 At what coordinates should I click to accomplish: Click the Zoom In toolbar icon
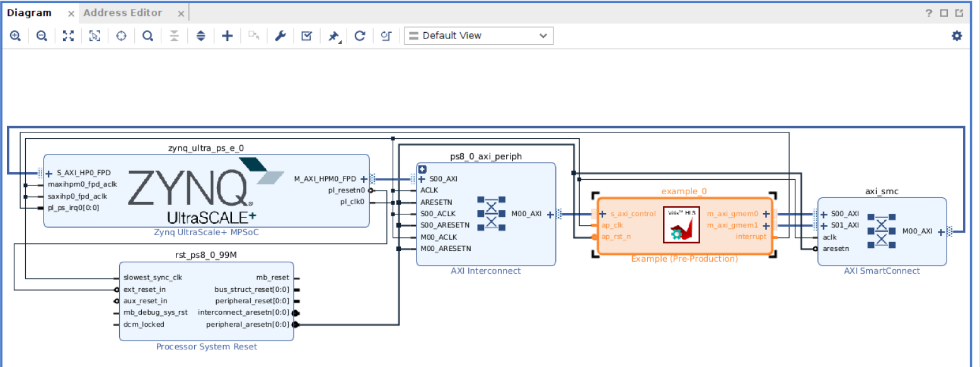(x=15, y=36)
